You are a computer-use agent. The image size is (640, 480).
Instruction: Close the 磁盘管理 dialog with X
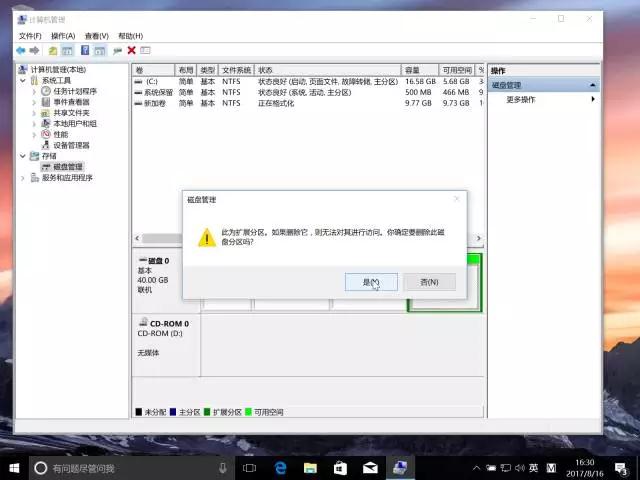tap(457, 199)
